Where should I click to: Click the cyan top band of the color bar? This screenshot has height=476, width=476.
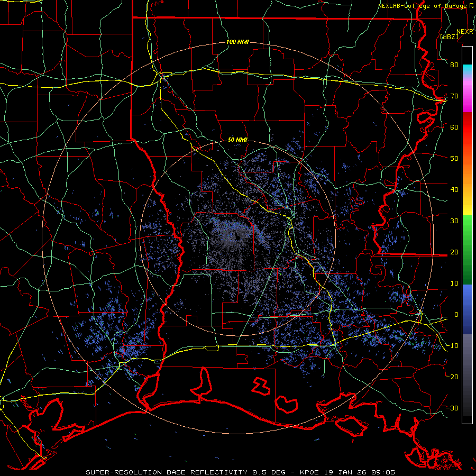coord(467,70)
